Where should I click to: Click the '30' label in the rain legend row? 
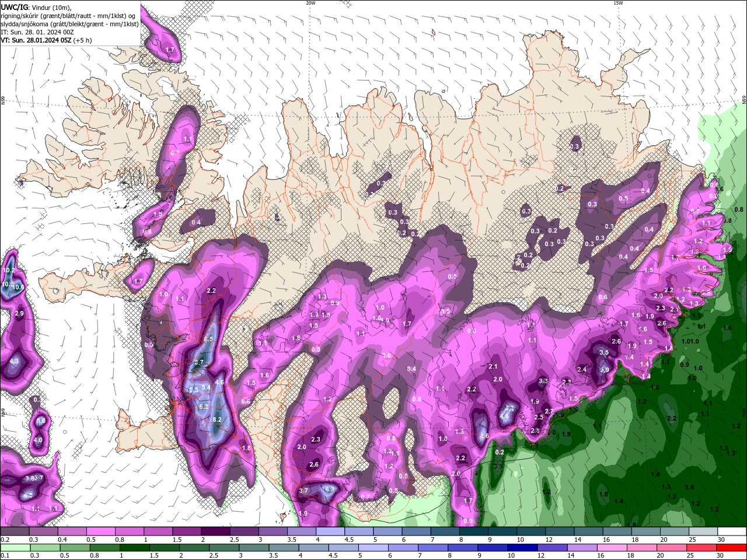click(719, 556)
